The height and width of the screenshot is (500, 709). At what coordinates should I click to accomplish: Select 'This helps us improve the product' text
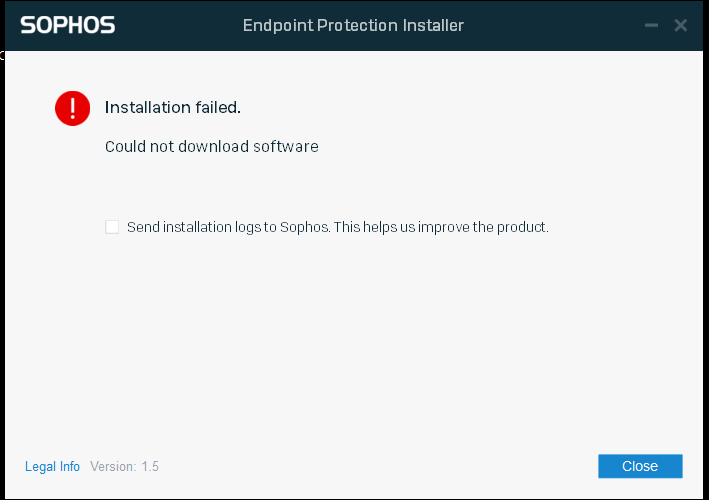(441, 227)
